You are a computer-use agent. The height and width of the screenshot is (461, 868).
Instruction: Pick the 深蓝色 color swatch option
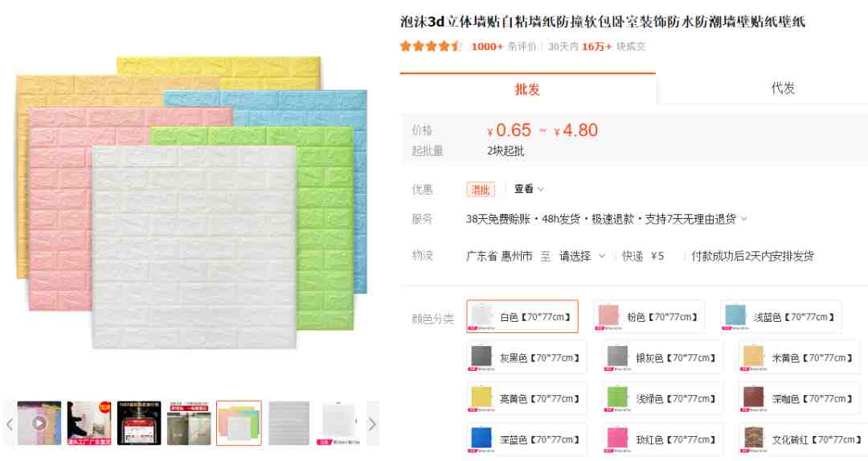(526, 439)
